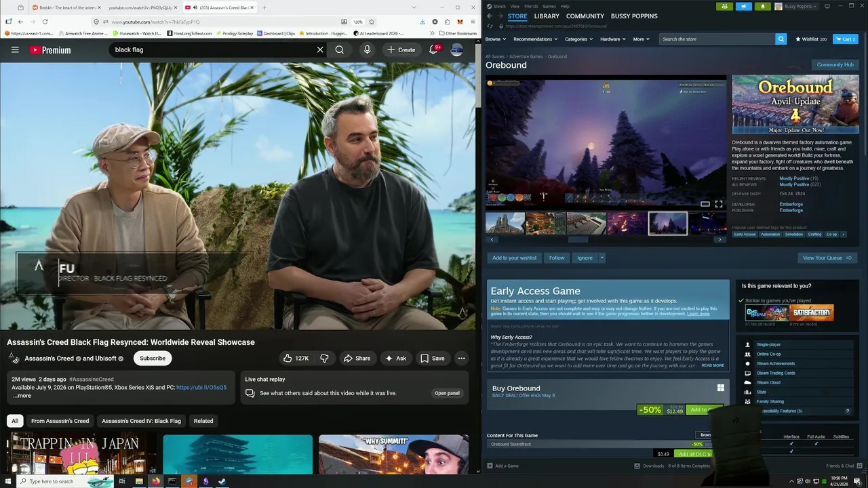Expand the Steam Browse dropdown
The height and width of the screenshot is (488, 868).
point(495,39)
